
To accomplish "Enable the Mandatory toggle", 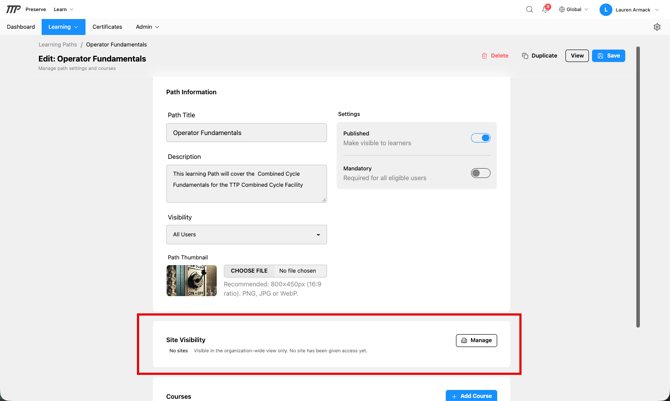I will click(481, 173).
